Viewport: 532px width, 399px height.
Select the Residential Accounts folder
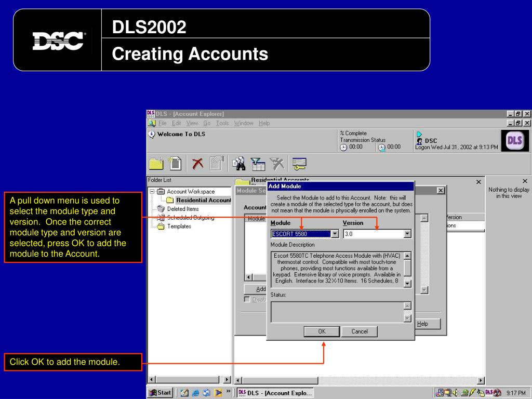pyautogui.click(x=204, y=201)
